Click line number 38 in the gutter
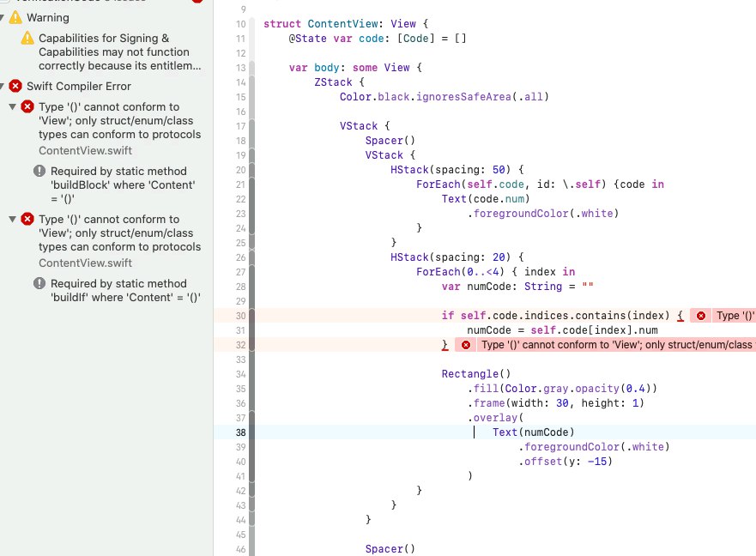756x556 pixels. point(240,432)
